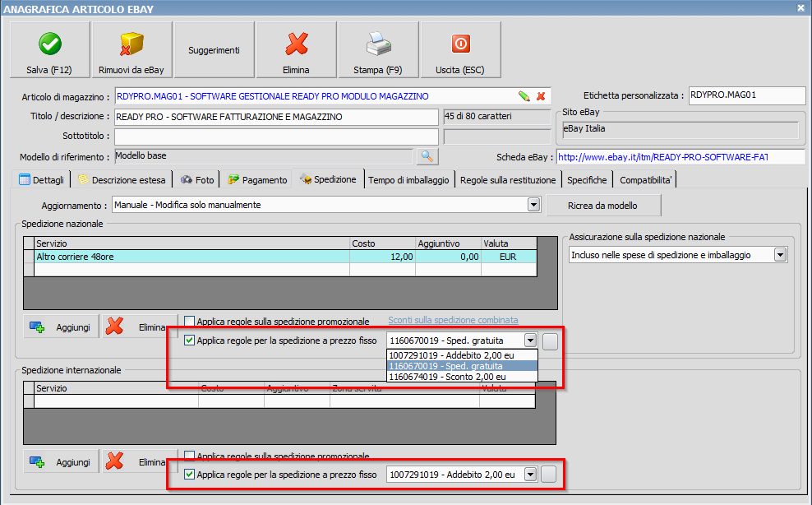The height and width of the screenshot is (505, 812).
Task: Uncheck national Applica regole per la spedizione a prezzo fisso
Action: [x=190, y=341]
